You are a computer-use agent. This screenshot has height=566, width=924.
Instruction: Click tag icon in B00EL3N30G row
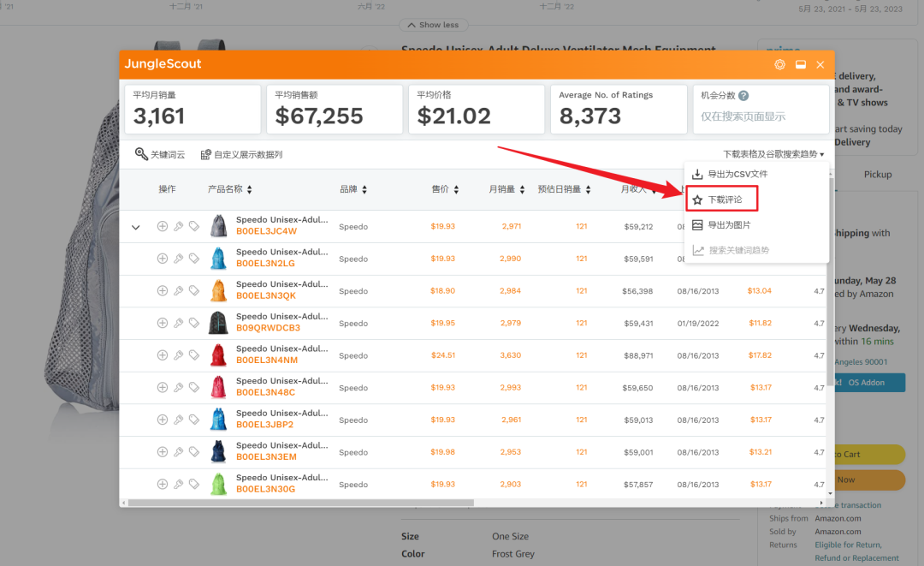194,484
